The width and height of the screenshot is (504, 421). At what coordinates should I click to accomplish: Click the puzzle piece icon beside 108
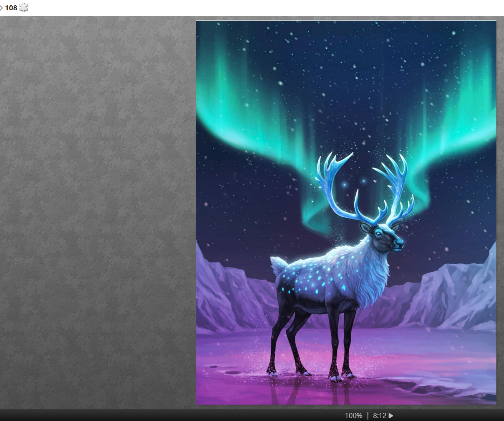[x=24, y=8]
